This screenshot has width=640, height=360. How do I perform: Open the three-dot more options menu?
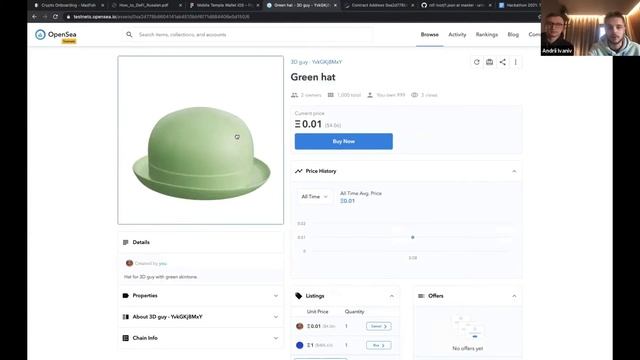point(516,62)
